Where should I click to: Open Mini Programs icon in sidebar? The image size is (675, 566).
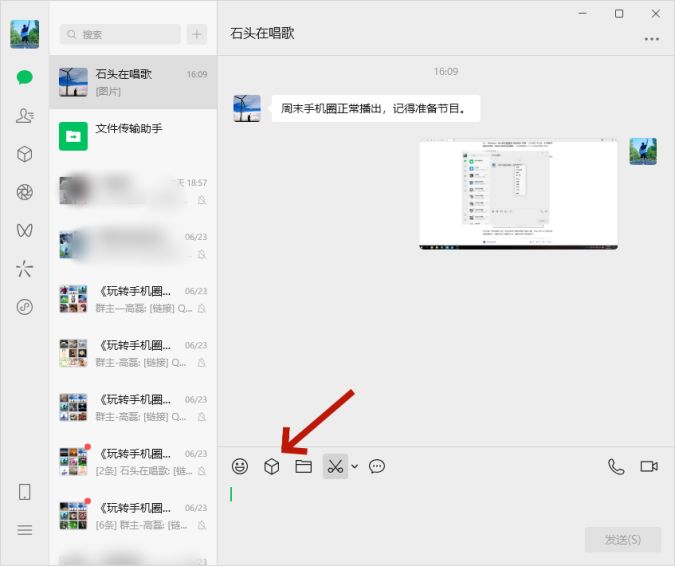pos(25,307)
